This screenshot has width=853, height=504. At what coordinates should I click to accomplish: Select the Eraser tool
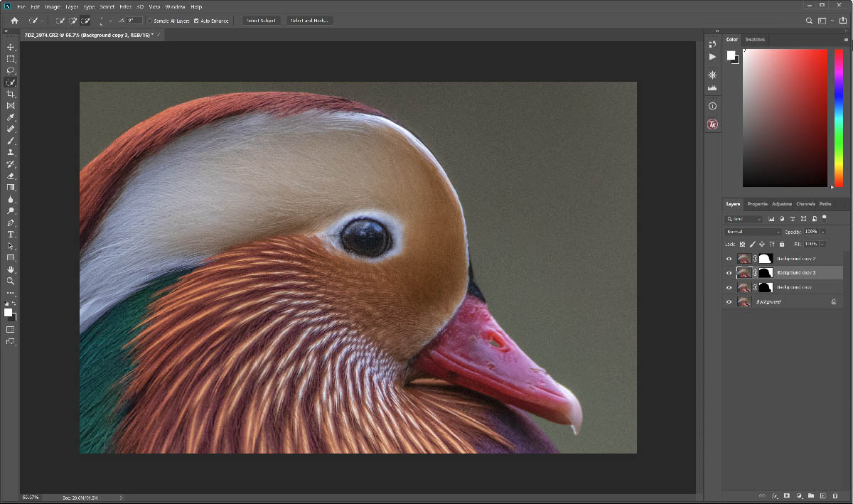click(11, 176)
